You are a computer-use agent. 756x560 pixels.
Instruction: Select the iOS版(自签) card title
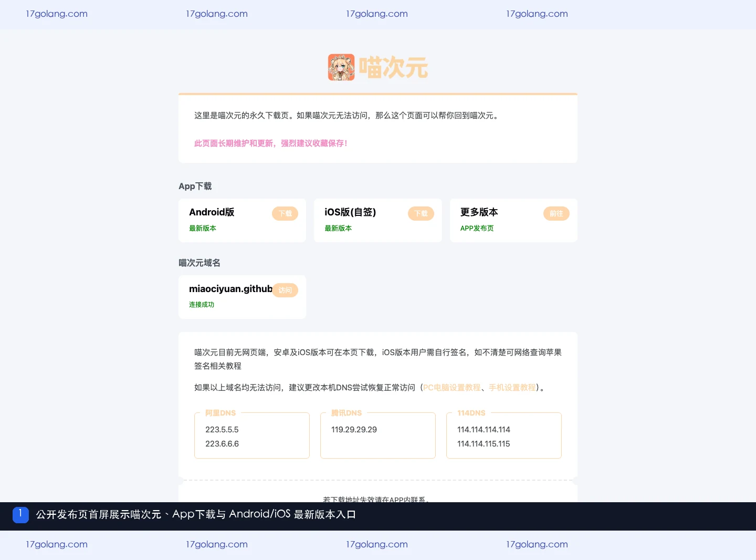coord(350,212)
